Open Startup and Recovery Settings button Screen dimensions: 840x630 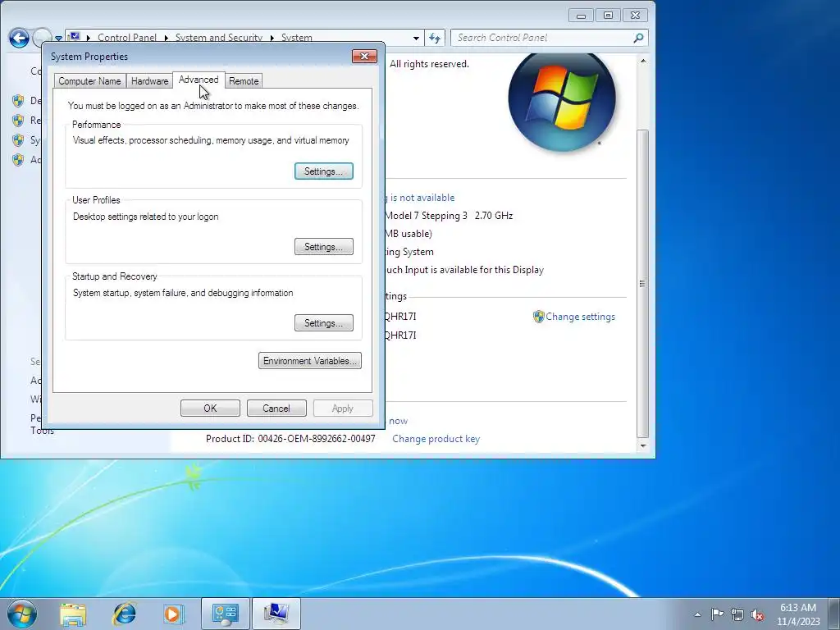(x=323, y=323)
